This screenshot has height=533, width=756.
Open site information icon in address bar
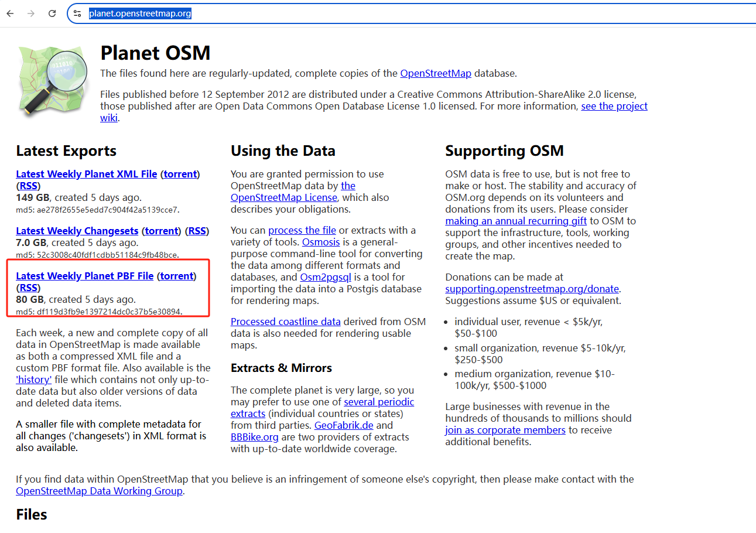tap(77, 13)
